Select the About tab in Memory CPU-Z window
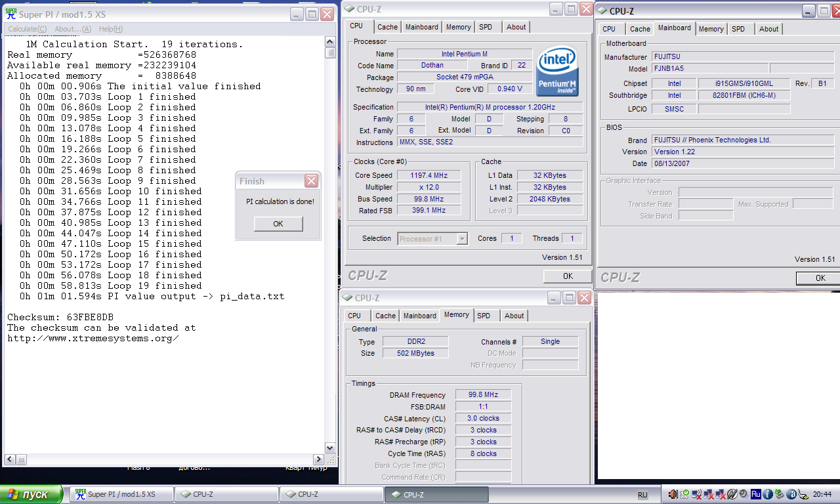 (x=514, y=316)
